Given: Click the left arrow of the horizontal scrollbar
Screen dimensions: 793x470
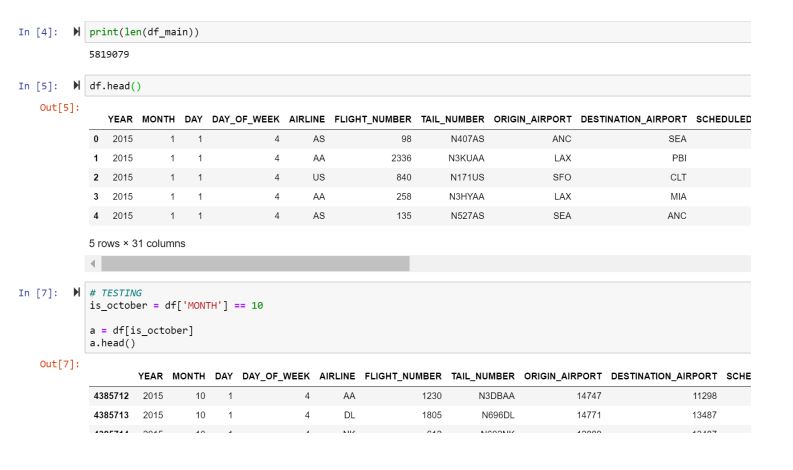Looking at the screenshot, I should [94, 264].
